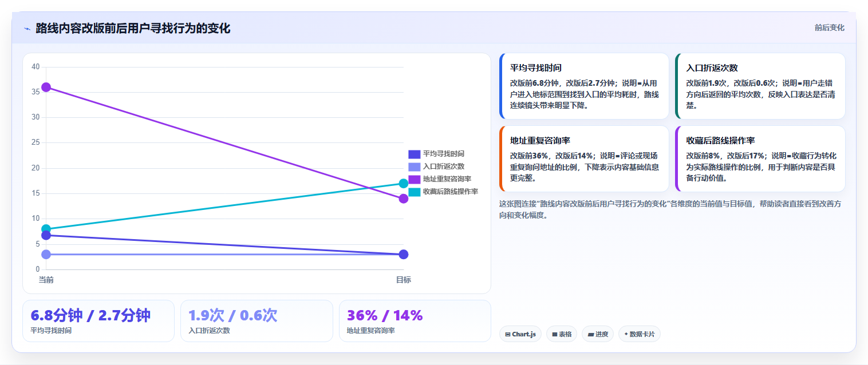Click the 当前 x-axis label
Viewport: 868px width, 365px height.
46,280
